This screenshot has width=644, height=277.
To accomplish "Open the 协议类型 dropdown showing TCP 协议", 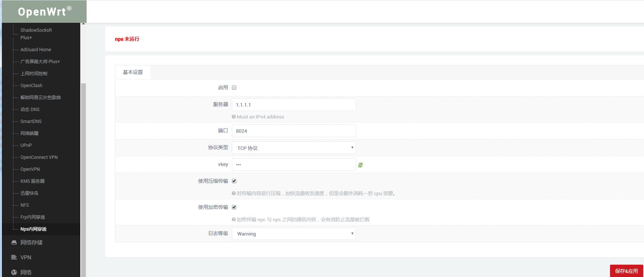I will (x=294, y=148).
